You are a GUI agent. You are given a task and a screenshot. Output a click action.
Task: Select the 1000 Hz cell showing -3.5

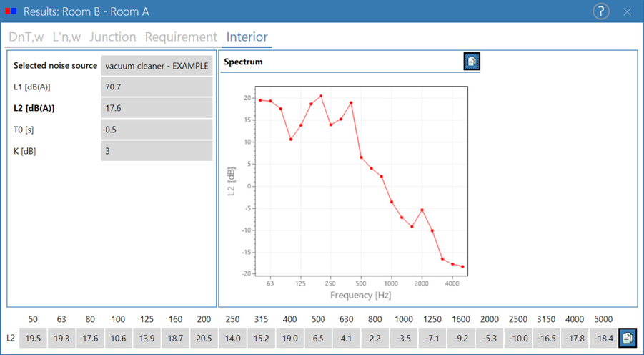coord(404,338)
